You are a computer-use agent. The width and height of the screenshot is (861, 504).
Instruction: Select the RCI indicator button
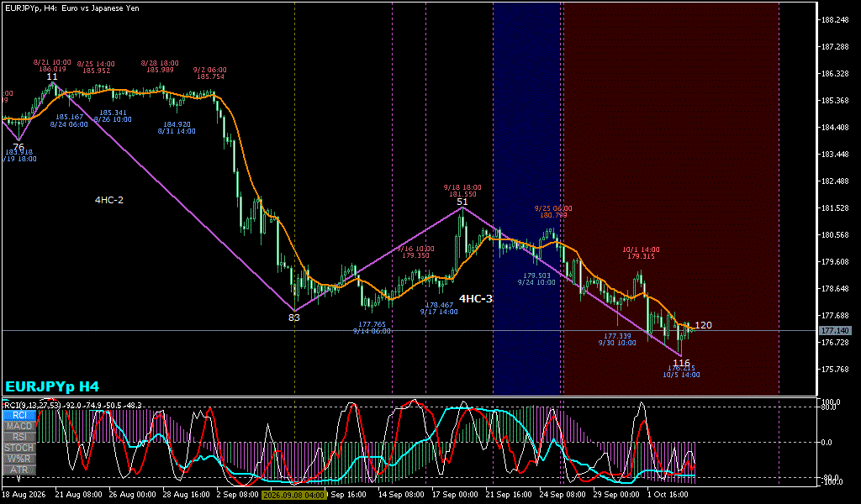19,415
